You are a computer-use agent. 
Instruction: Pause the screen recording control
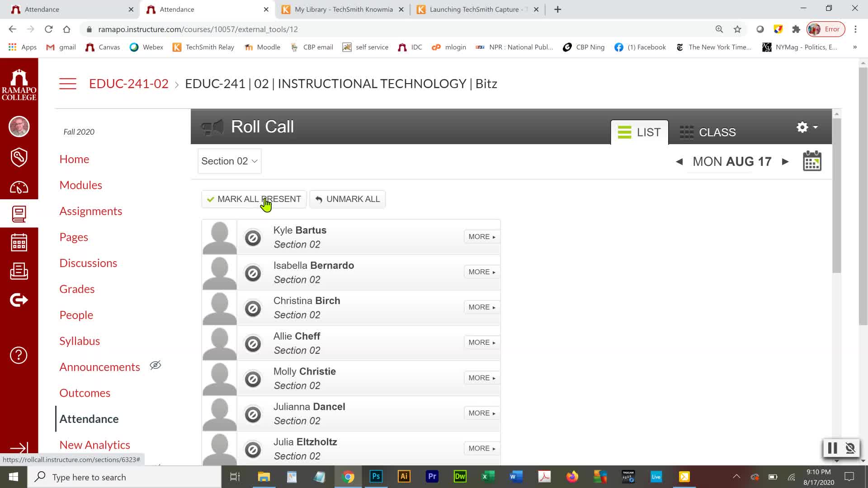tap(832, 448)
